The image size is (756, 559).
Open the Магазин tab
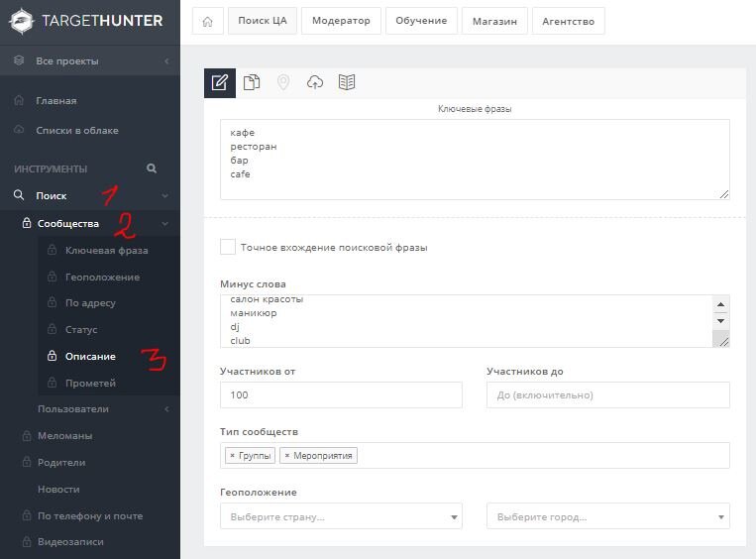[494, 21]
